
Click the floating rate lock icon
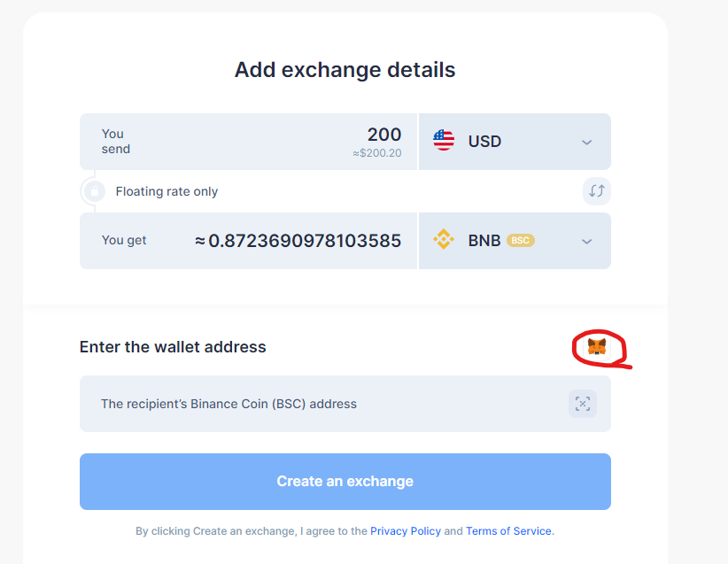[95, 190]
